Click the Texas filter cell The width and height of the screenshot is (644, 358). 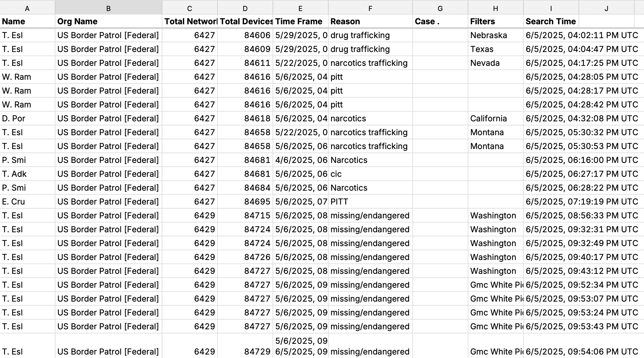495,49
